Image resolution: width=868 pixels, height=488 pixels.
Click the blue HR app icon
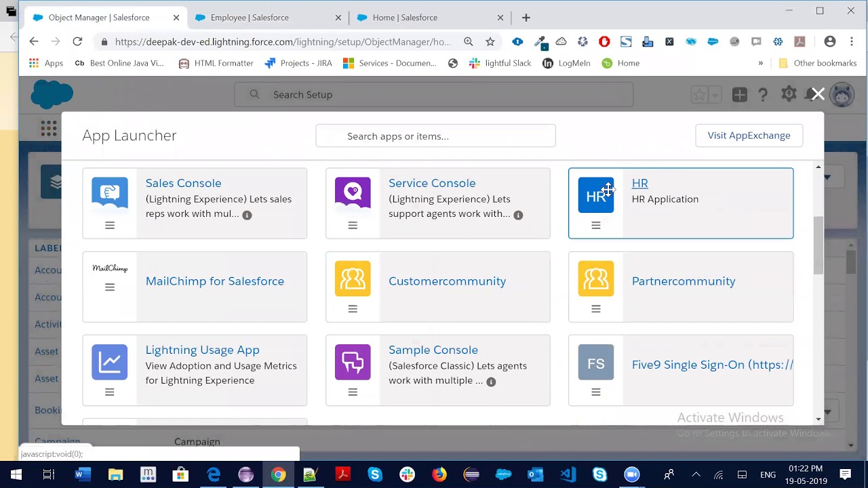[596, 195]
